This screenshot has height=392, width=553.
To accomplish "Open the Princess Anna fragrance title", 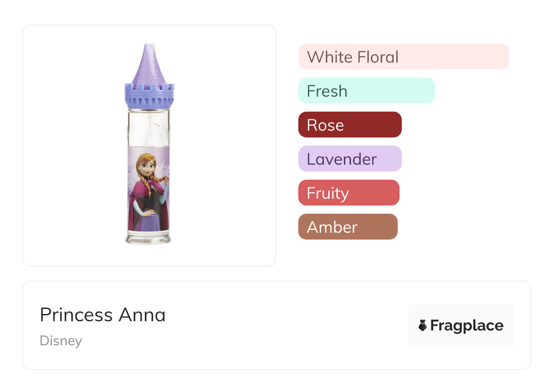I will tap(103, 315).
